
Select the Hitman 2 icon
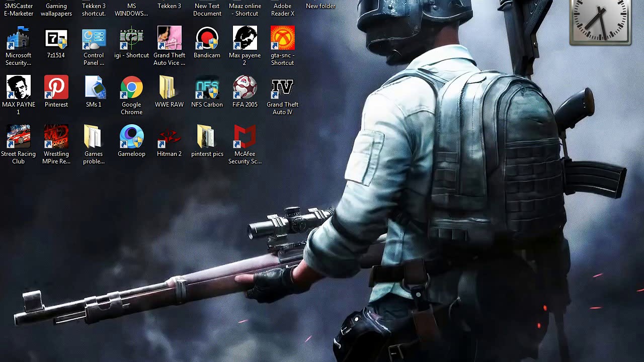pyautogui.click(x=169, y=137)
